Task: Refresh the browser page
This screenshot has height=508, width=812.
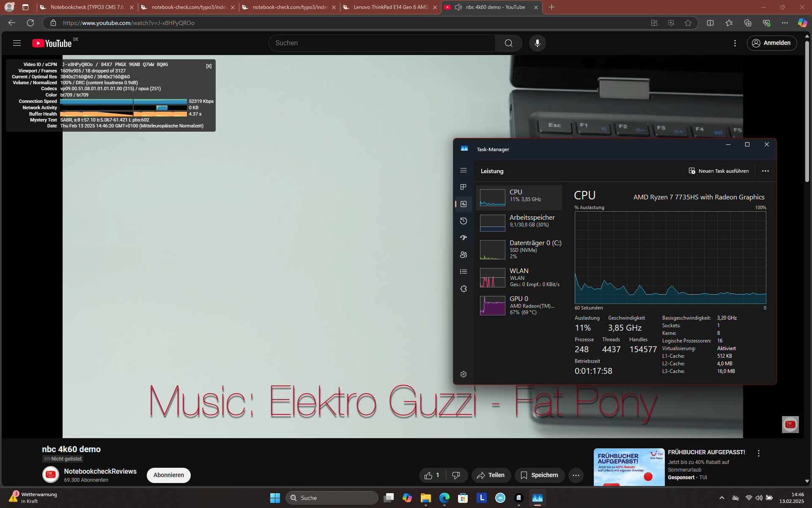Action: point(30,23)
